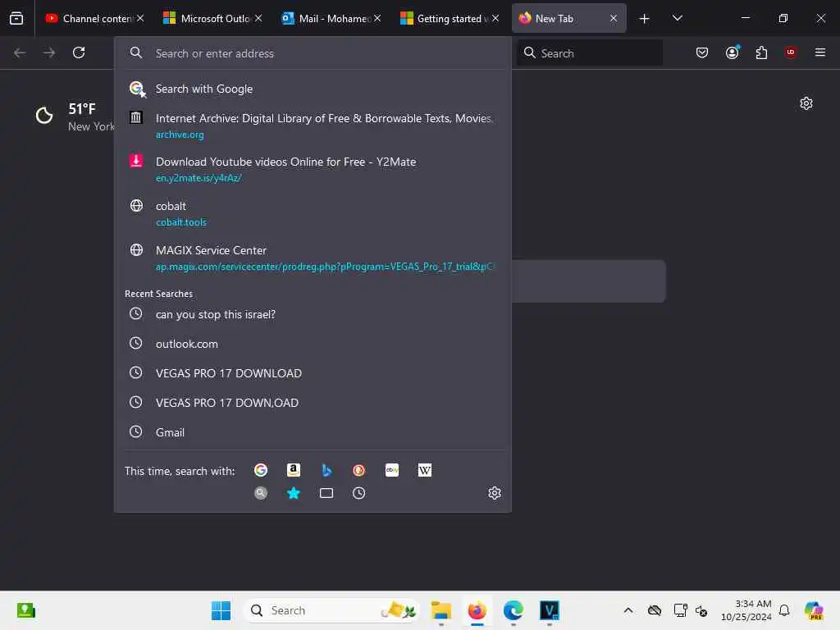The width and height of the screenshot is (840, 630).
Task: Search bookmarks using the star icon
Action: point(294,493)
